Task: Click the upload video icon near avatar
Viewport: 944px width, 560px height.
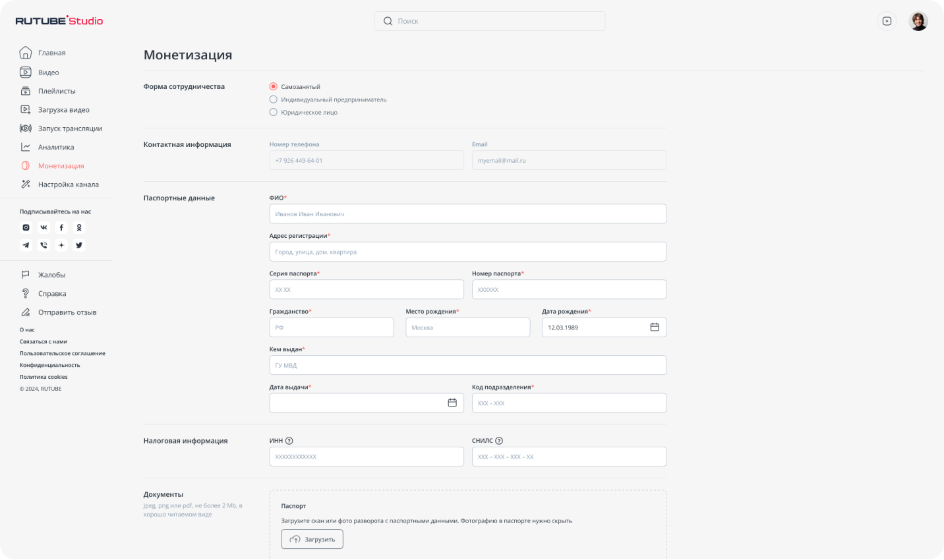Action: 887,21
